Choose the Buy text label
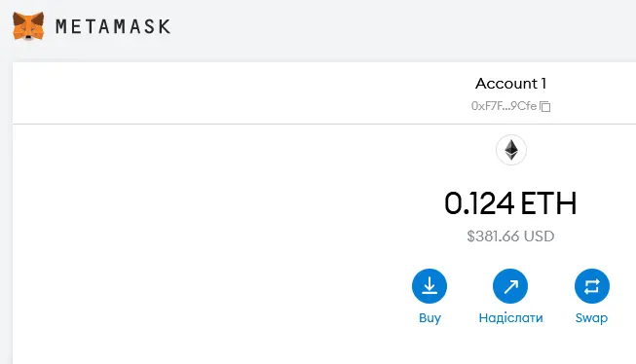Viewport: 636px width, 364px height. coord(430,318)
